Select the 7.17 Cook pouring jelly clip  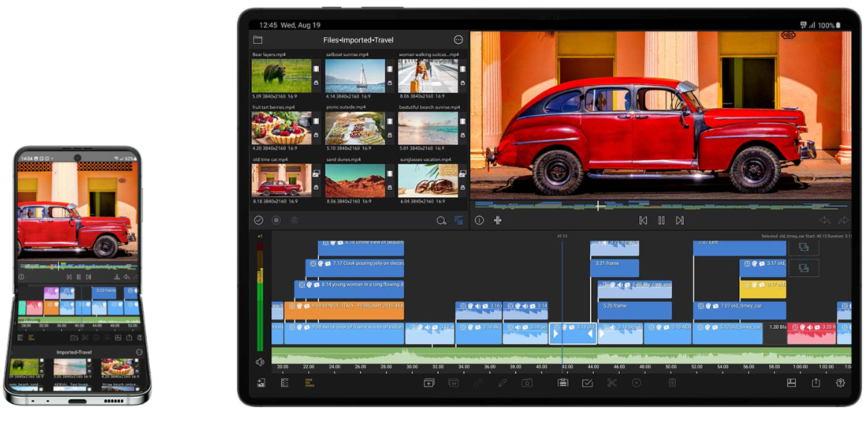(x=355, y=268)
